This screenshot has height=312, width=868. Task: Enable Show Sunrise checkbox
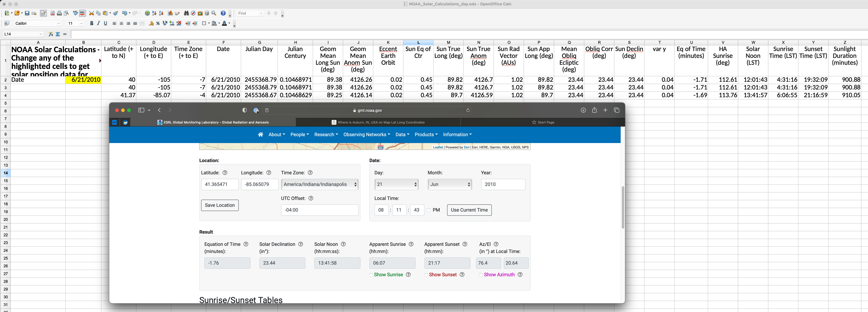[371, 275]
